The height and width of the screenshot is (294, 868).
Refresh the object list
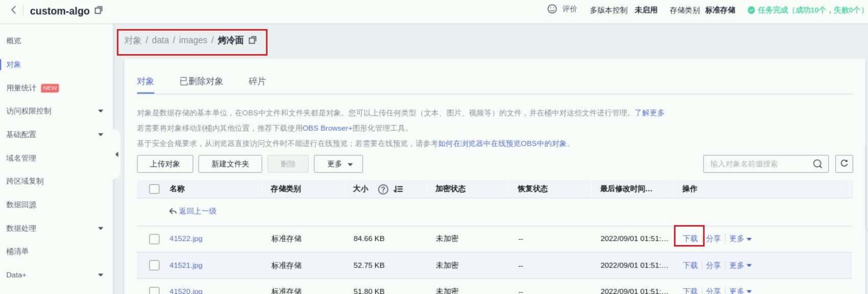[x=844, y=164]
